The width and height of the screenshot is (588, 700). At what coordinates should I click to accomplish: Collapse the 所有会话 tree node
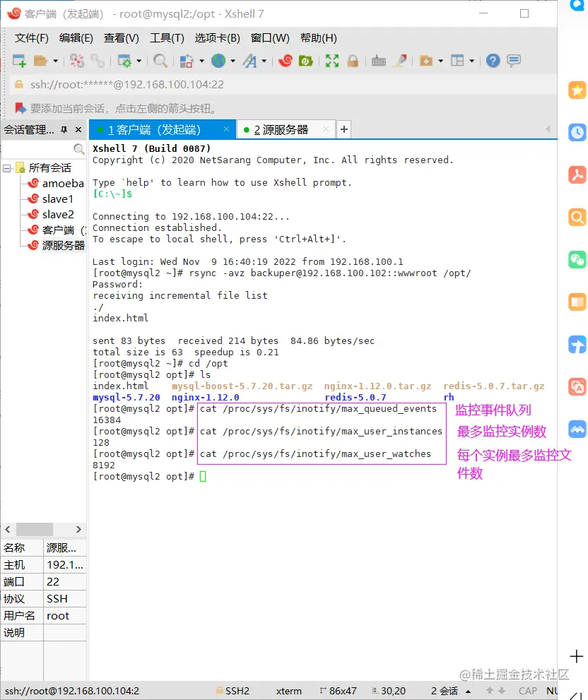[6, 168]
